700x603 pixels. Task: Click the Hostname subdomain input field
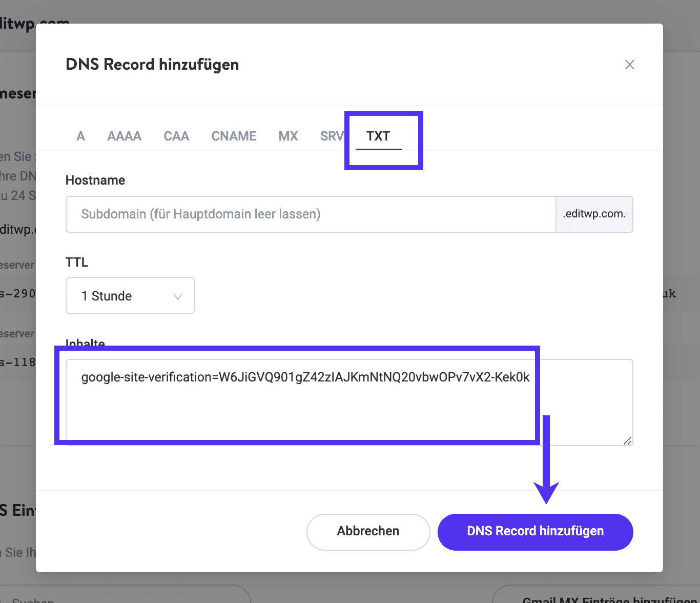click(310, 214)
